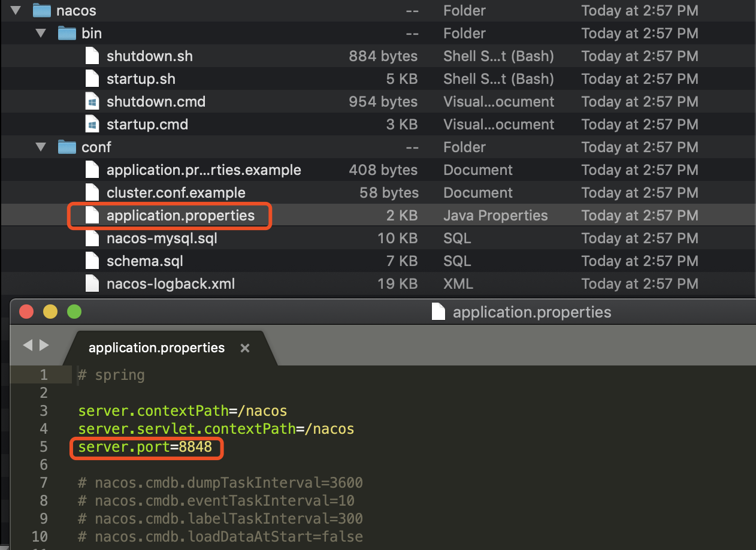This screenshot has height=550, width=756.
Task: Place cursor on nacos.cmdb.eventTaskInterval=10 line
Action: pyautogui.click(x=216, y=501)
